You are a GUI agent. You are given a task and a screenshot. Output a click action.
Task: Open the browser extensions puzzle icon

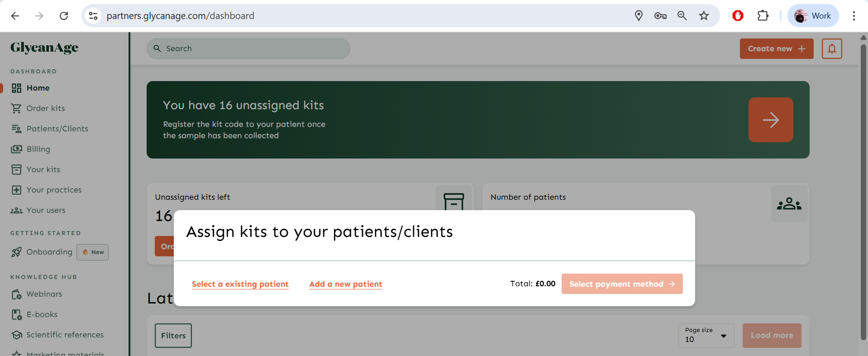coord(763,16)
